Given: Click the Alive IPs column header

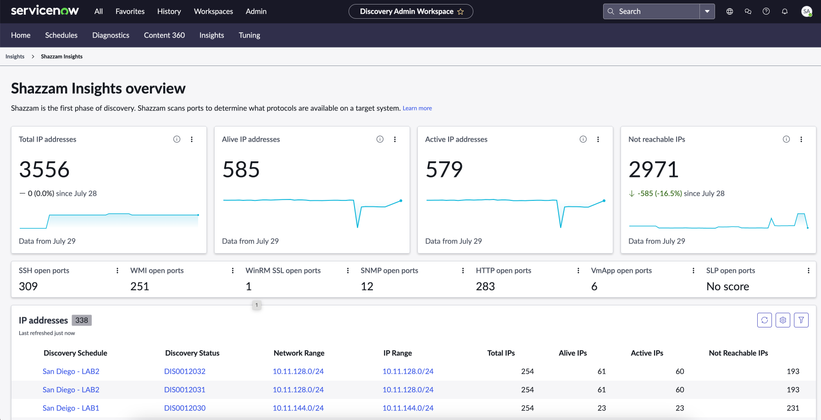Looking at the screenshot, I should coord(573,353).
